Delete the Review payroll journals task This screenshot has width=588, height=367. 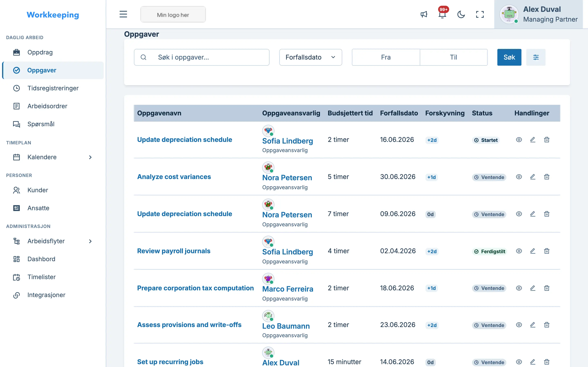coord(547,251)
